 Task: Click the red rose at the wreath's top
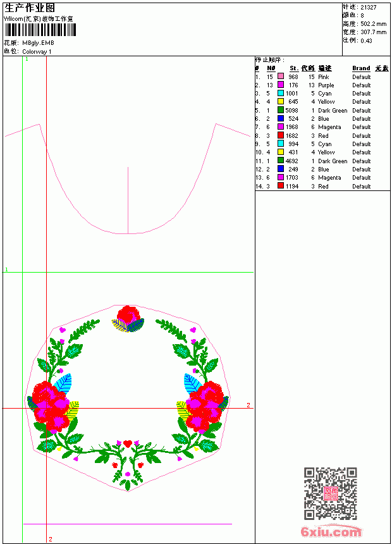point(129,315)
